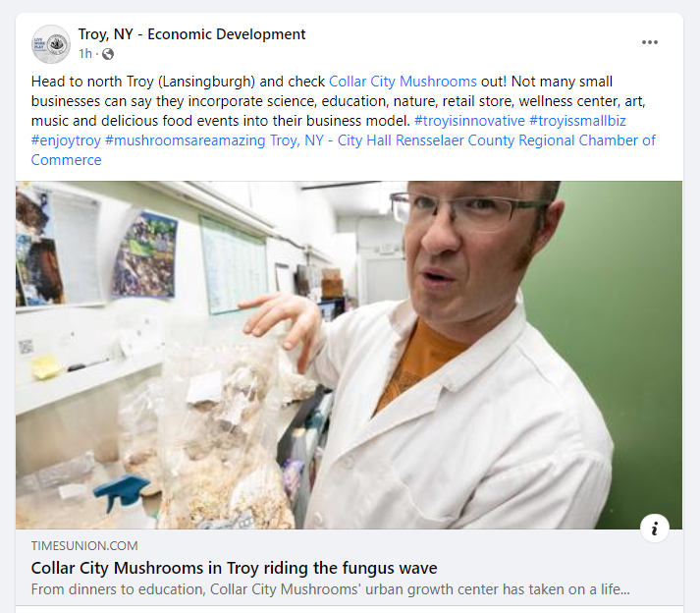700x613 pixels.
Task: Click the #troyisinnovative hashtag
Action: tap(469, 121)
